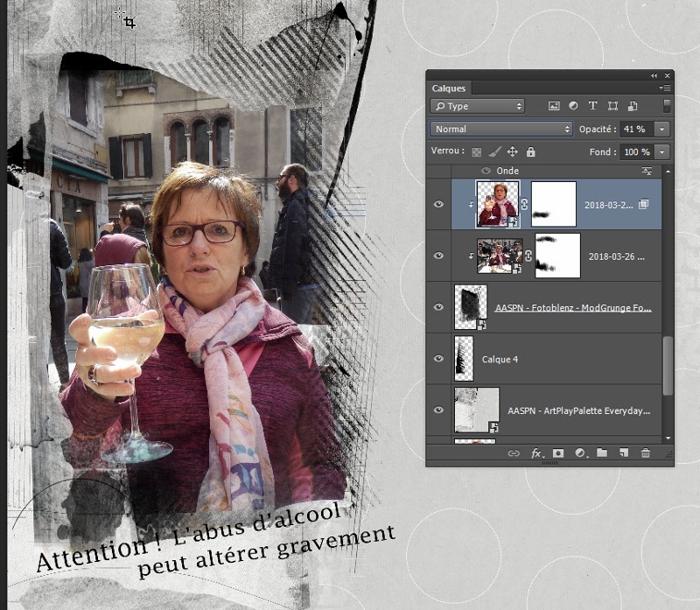
Task: Select the Calques panel tab
Action: click(x=449, y=88)
